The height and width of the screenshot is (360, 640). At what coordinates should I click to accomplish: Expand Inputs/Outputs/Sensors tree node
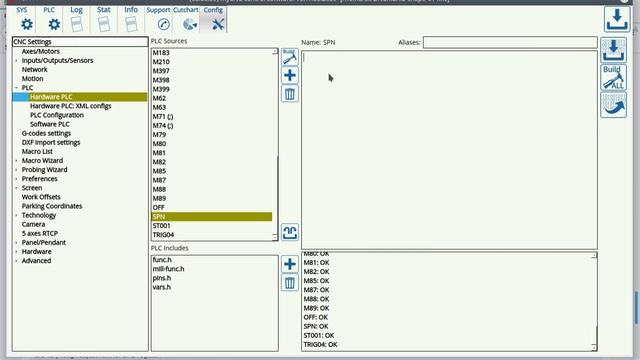[x=16, y=60]
